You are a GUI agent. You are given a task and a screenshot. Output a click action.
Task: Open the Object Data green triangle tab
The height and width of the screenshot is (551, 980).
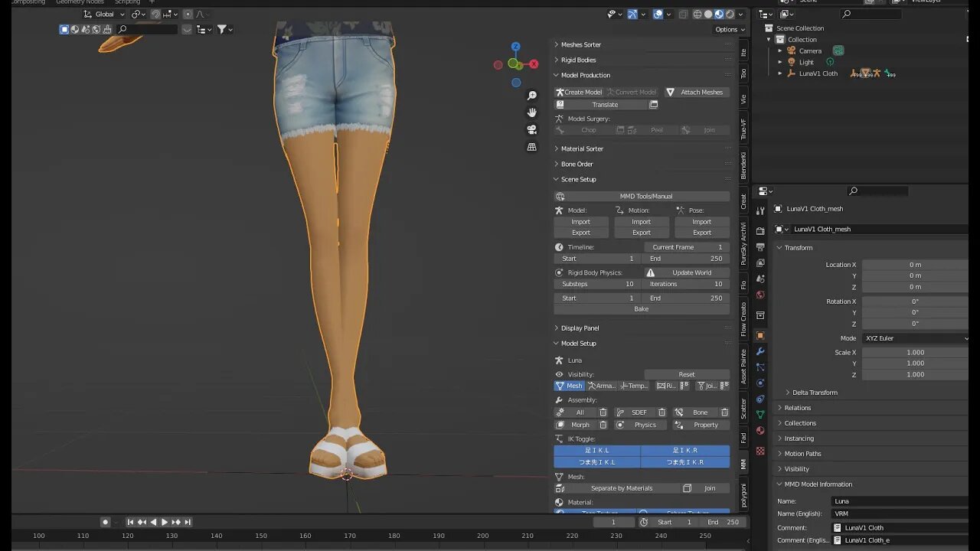click(x=760, y=414)
